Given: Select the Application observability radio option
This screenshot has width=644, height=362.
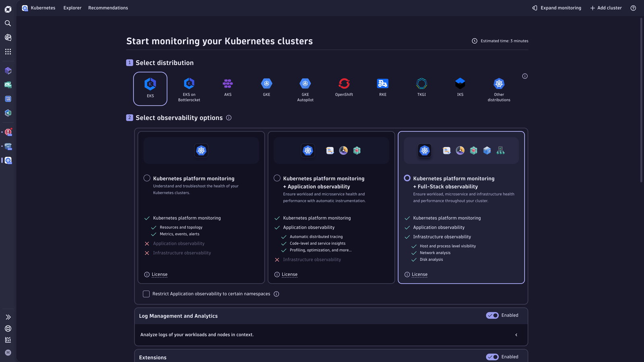Looking at the screenshot, I should (277, 178).
